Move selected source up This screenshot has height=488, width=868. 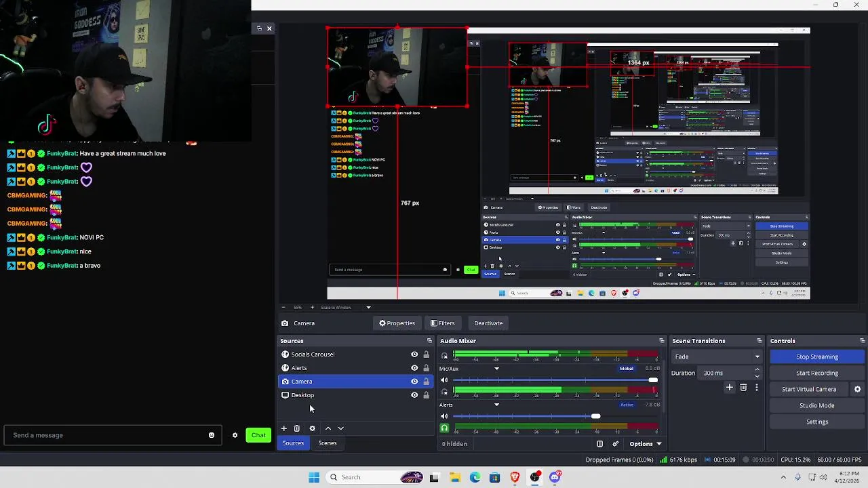(x=328, y=428)
